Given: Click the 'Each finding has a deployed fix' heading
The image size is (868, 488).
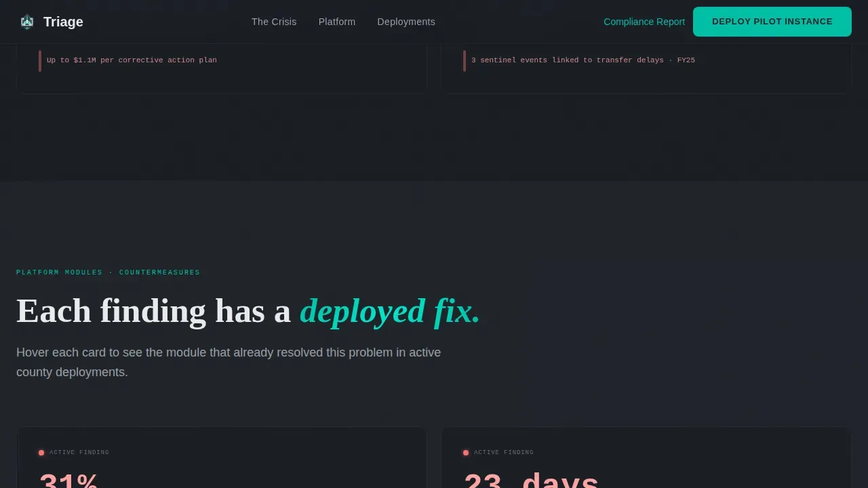Looking at the screenshot, I should (x=248, y=311).
